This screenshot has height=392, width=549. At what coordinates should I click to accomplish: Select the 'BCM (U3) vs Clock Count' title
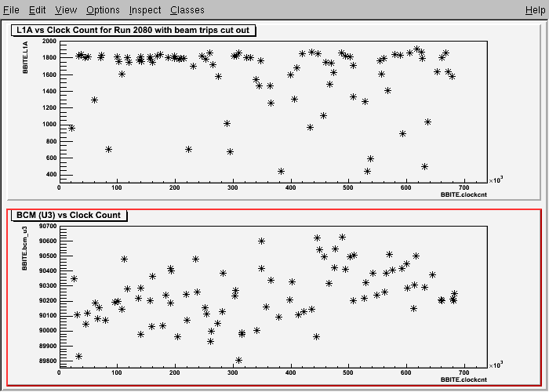(x=69, y=216)
